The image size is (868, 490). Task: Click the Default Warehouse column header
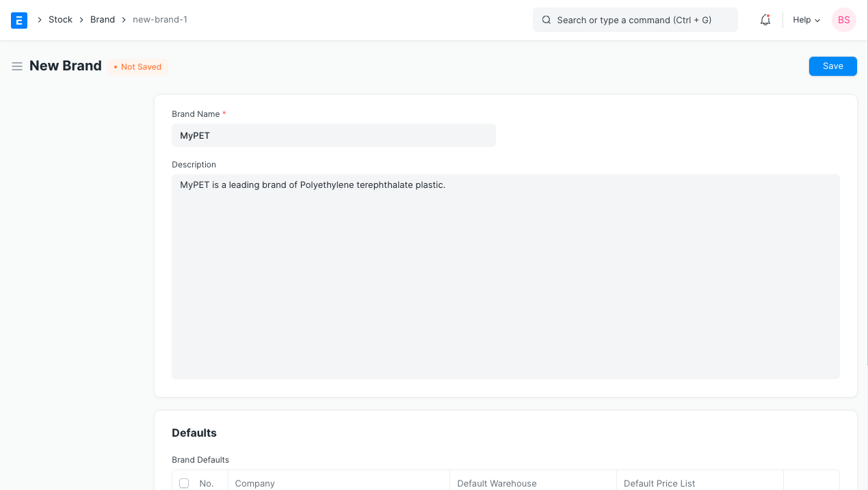[x=497, y=483]
